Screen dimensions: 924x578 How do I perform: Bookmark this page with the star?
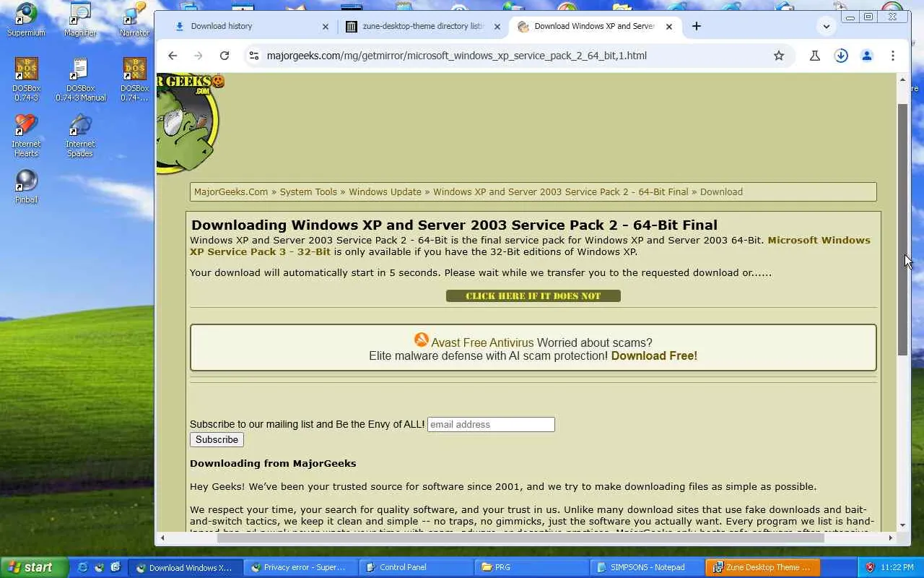(x=779, y=56)
